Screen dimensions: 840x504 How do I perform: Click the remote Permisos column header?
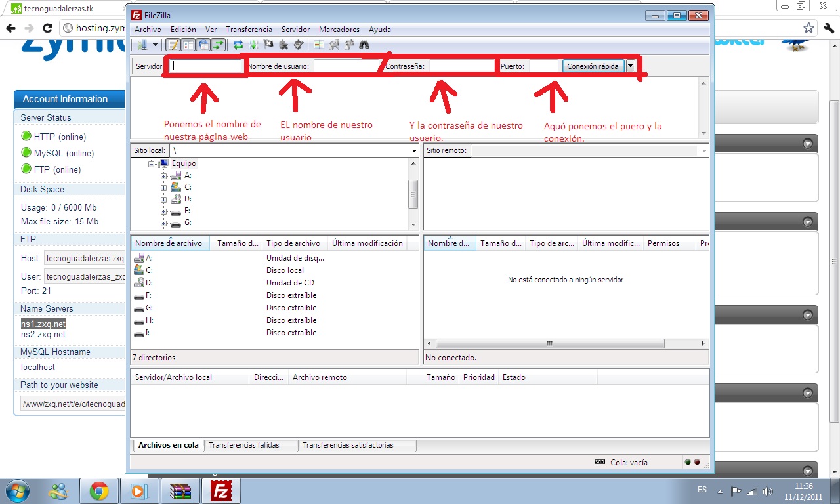click(670, 243)
